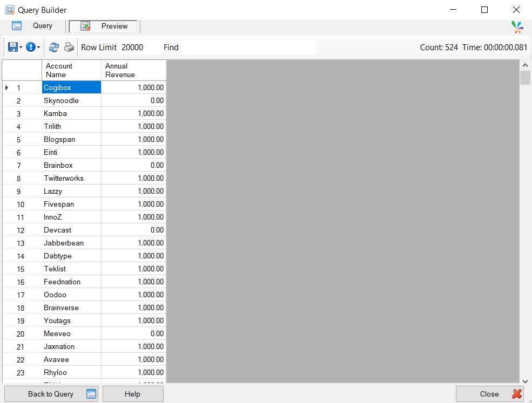Select the Fivespan cell
The height and width of the screenshot is (403, 532).
click(72, 204)
